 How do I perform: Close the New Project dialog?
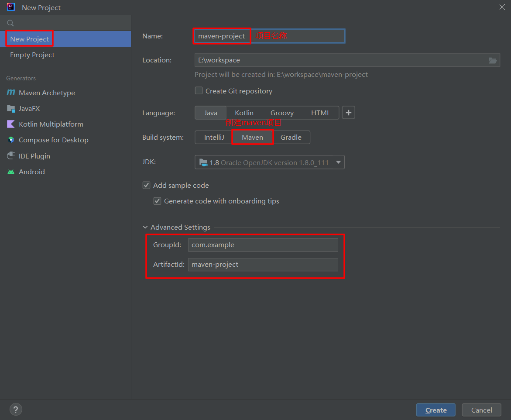tap(502, 7)
